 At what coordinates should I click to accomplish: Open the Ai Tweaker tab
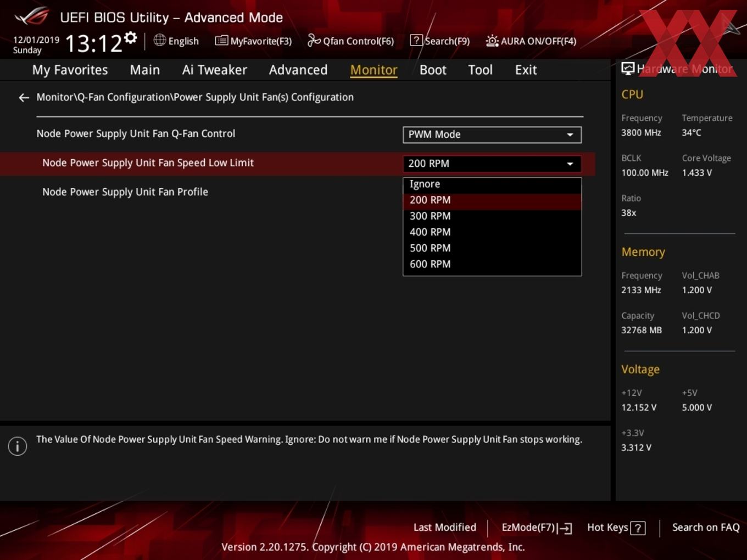click(215, 70)
